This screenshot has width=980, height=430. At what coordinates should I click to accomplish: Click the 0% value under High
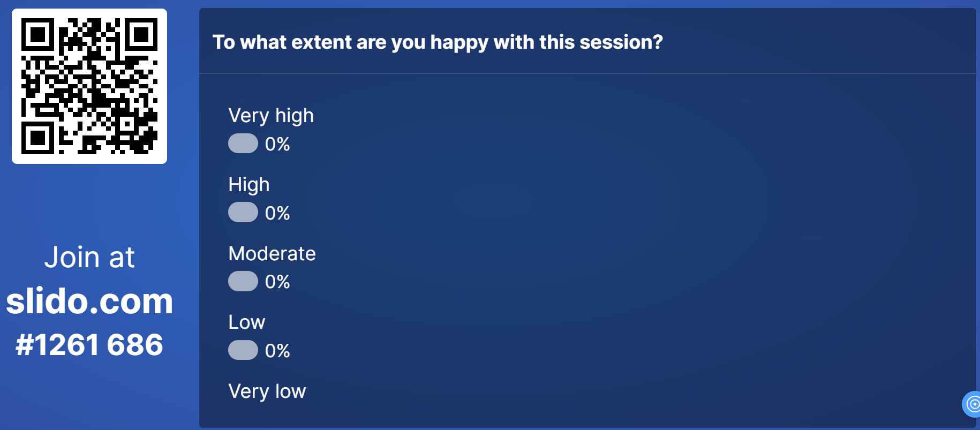[x=277, y=213]
